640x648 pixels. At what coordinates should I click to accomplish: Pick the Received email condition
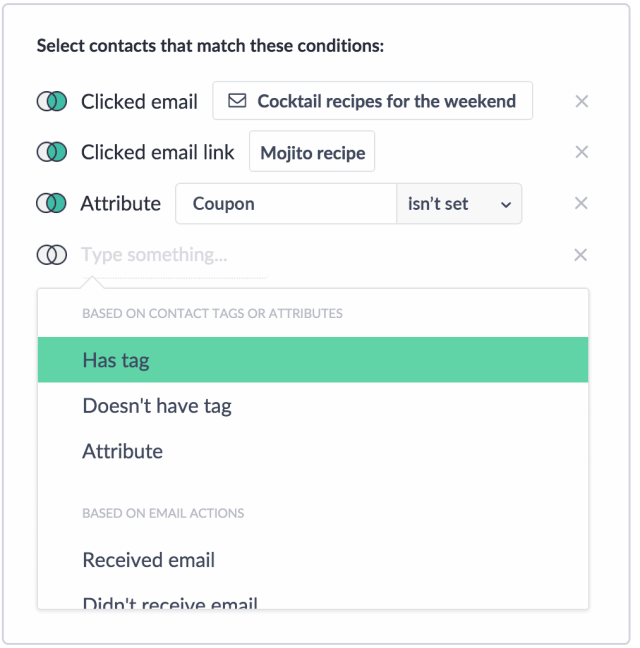pos(313,560)
